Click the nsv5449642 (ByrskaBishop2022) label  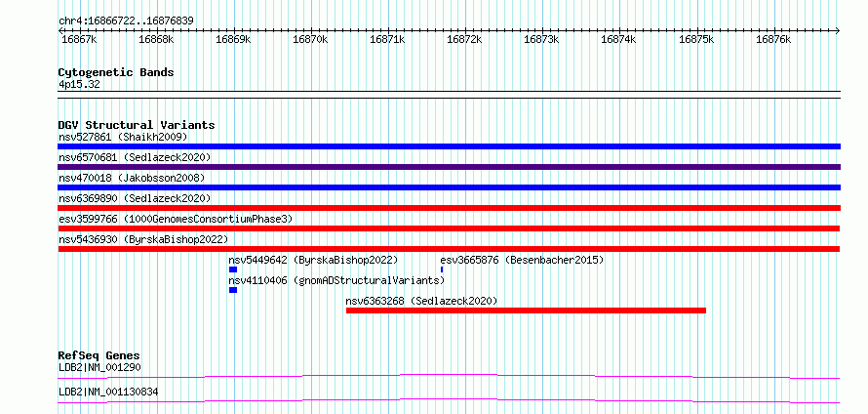tap(313, 260)
